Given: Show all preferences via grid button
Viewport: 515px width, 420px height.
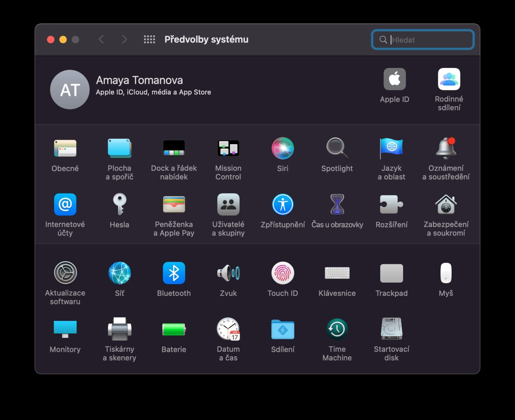Looking at the screenshot, I should tap(150, 40).
